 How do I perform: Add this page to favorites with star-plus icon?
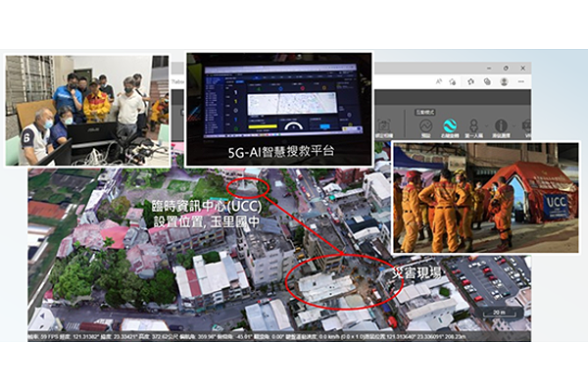[x=453, y=81]
